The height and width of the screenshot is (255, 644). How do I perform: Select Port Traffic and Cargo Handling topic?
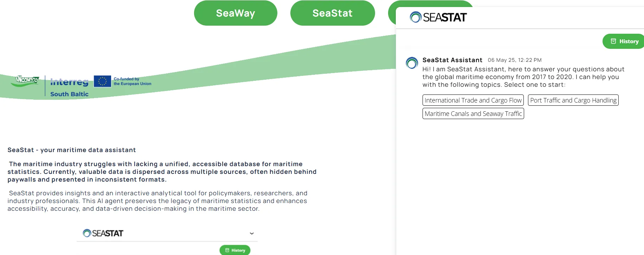click(x=573, y=100)
